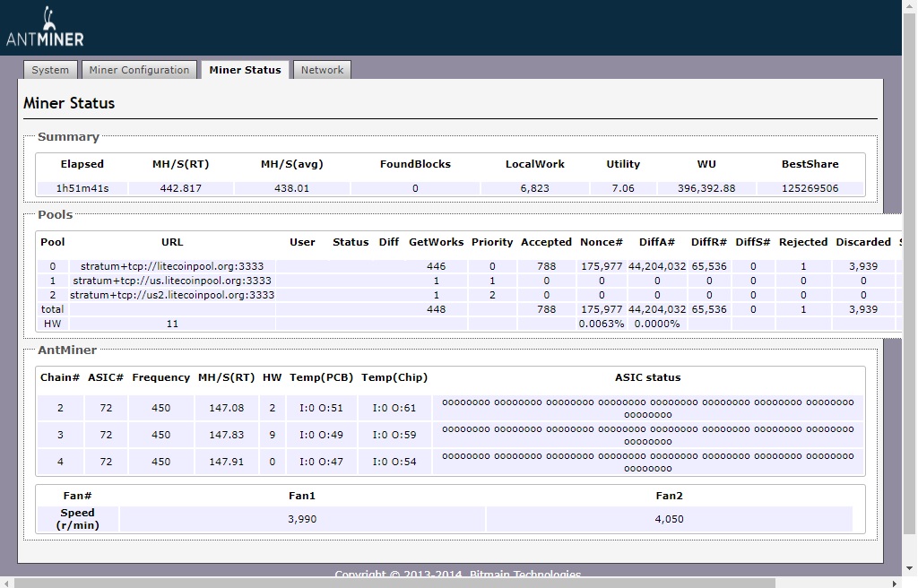The height and width of the screenshot is (588, 918).
Task: Select the stratum+tcp://us2.litecoinpool.org:3333 pool URL
Action: point(172,295)
